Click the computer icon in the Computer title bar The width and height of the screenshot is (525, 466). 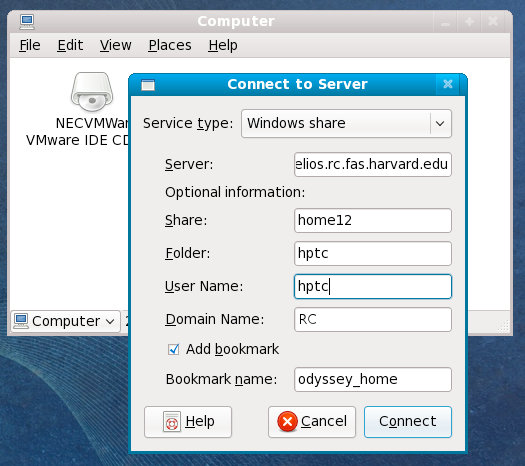pos(27,22)
